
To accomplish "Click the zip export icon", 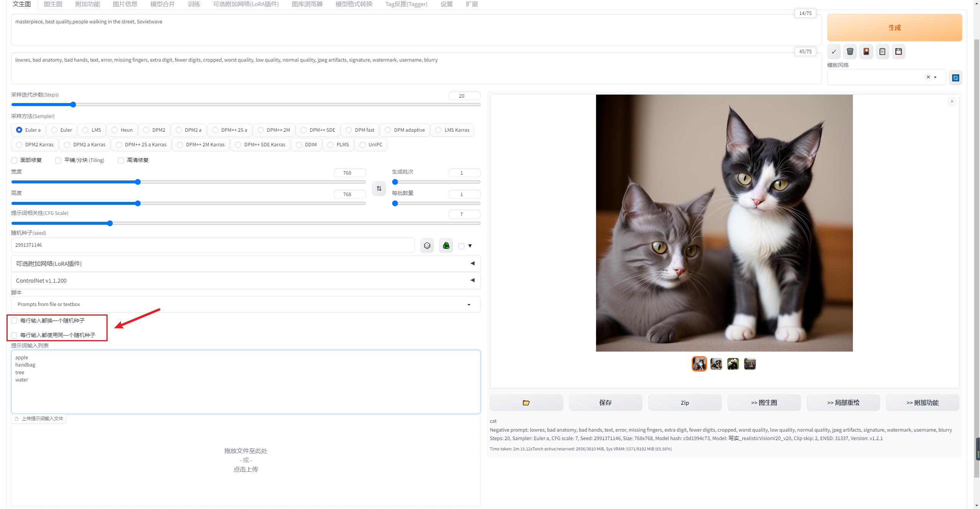I will 684,402.
